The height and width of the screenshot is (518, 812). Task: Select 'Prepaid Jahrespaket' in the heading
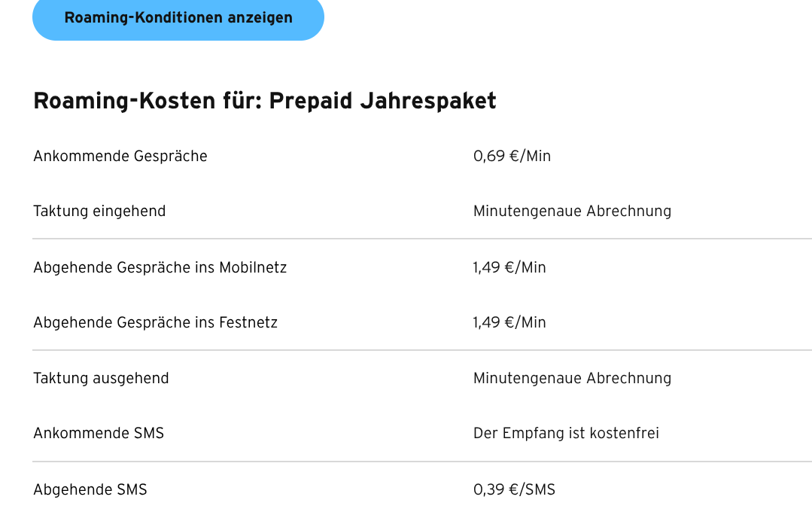point(382,101)
